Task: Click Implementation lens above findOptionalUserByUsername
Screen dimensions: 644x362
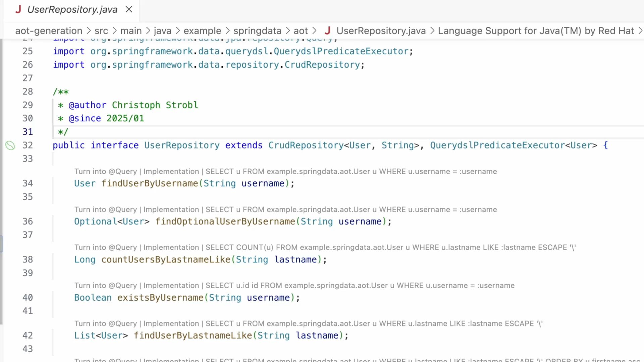Action: [x=171, y=209]
